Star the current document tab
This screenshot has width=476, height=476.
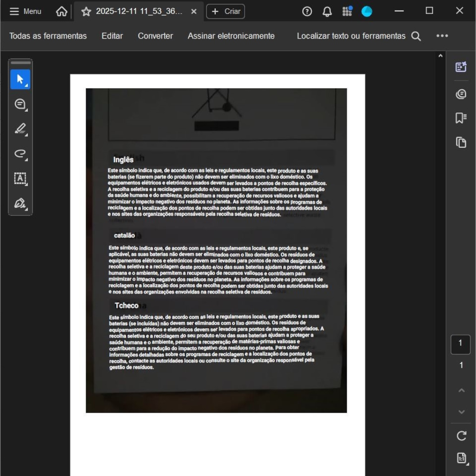pyautogui.click(x=86, y=12)
